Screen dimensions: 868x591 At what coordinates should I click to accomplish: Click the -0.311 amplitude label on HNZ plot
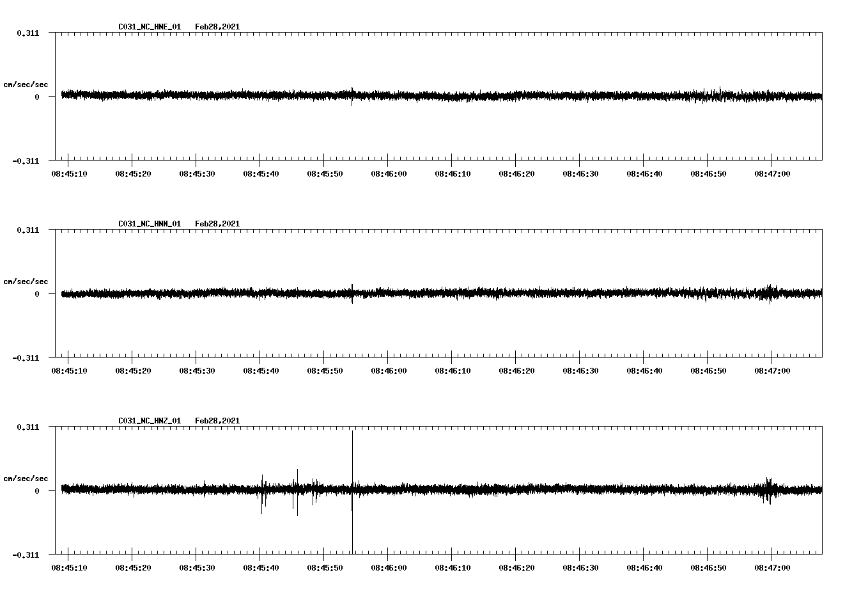click(27, 554)
